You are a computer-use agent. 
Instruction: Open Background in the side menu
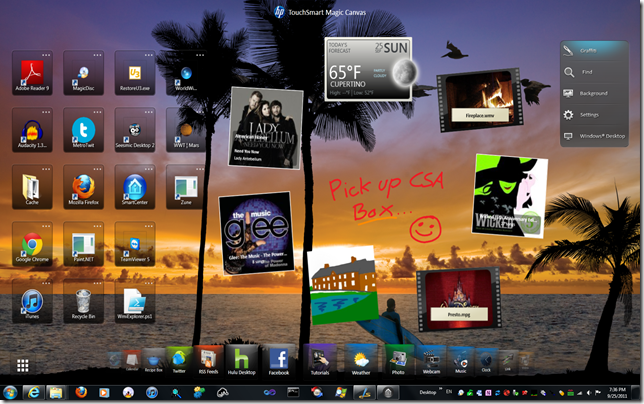click(594, 93)
